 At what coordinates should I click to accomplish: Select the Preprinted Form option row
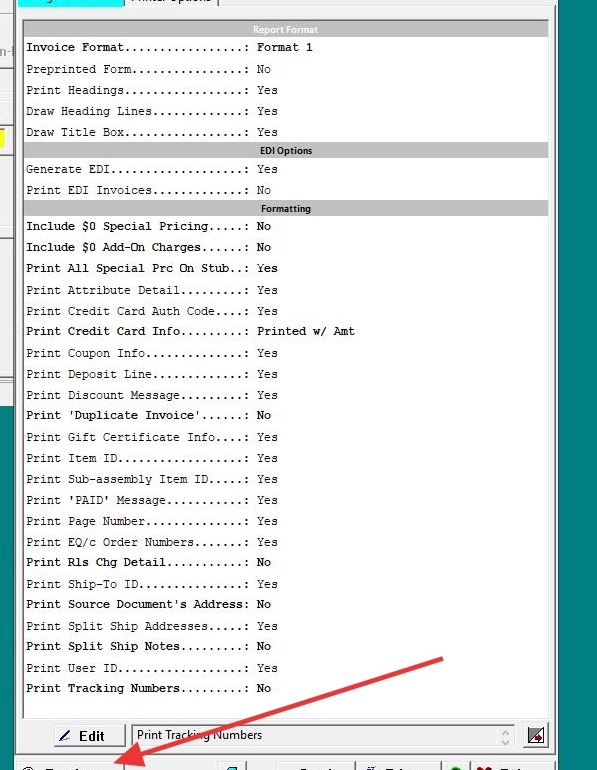(286, 69)
